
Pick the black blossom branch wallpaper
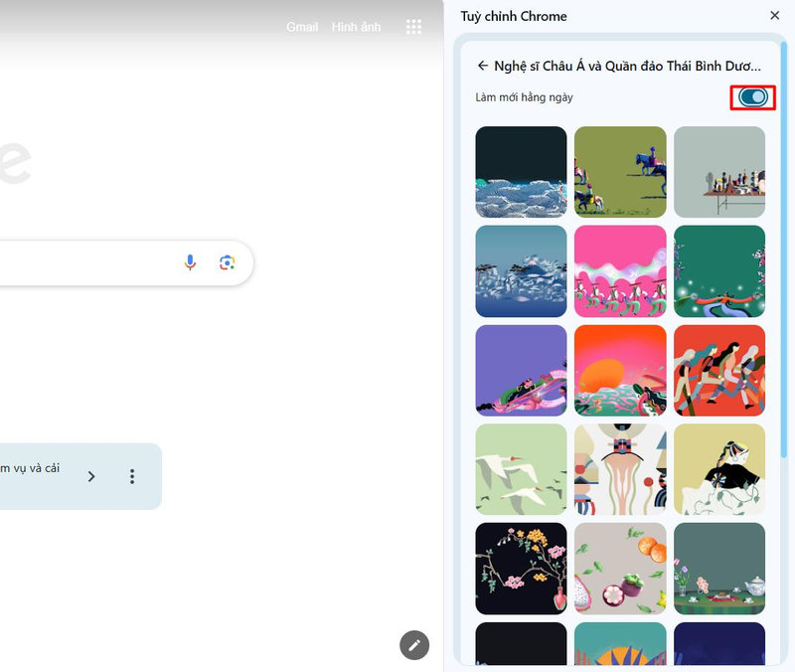pos(521,569)
